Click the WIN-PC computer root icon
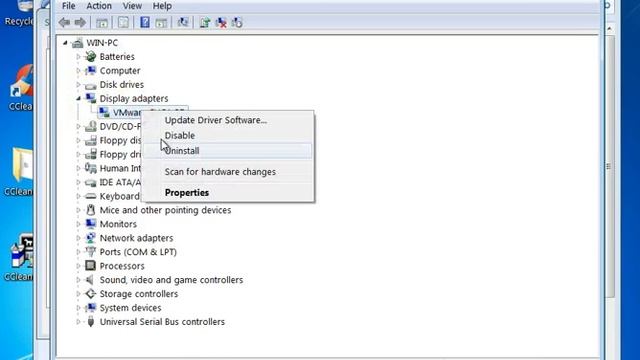This screenshot has height=360, width=640. 77,43
